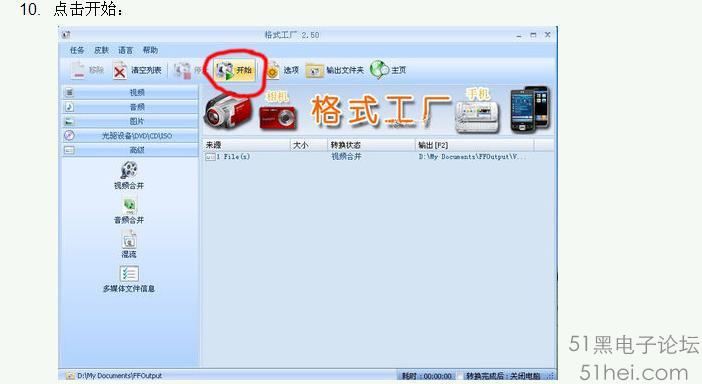
Task: Click the 来源 column header
Action: pyautogui.click(x=247, y=145)
